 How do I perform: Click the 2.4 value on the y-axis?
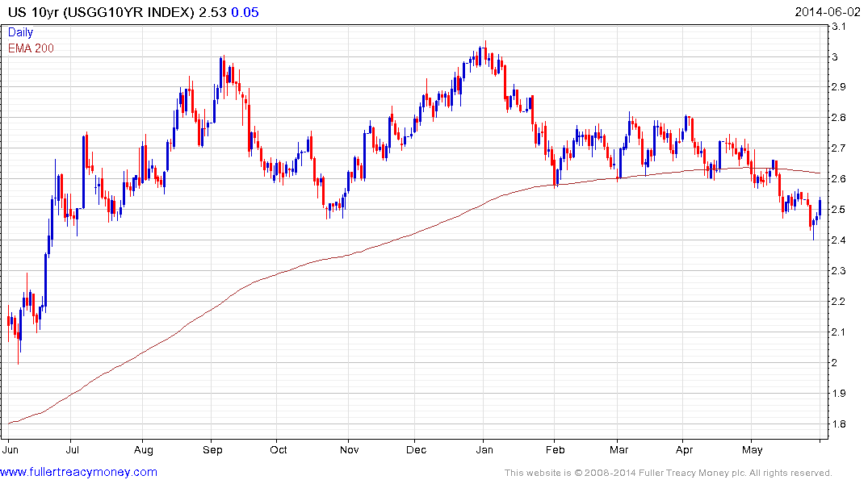[839, 240]
